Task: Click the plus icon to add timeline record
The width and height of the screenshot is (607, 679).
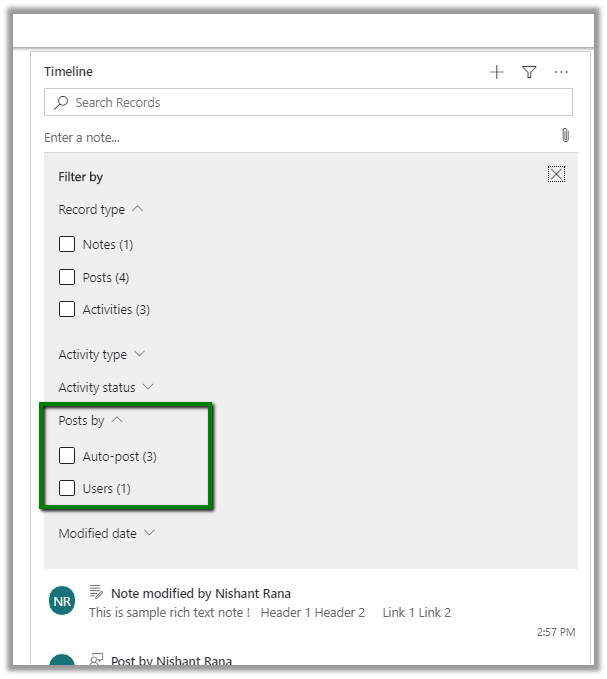Action: tap(496, 72)
